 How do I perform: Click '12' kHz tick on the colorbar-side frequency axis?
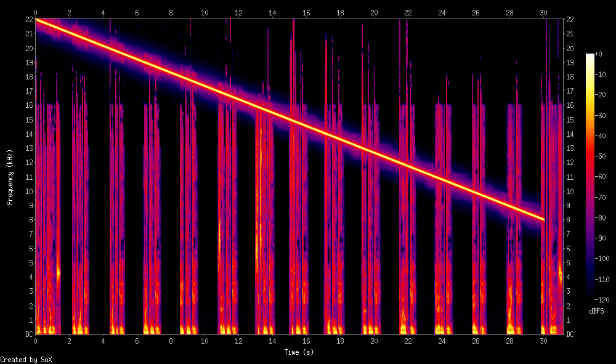pyautogui.click(x=570, y=163)
